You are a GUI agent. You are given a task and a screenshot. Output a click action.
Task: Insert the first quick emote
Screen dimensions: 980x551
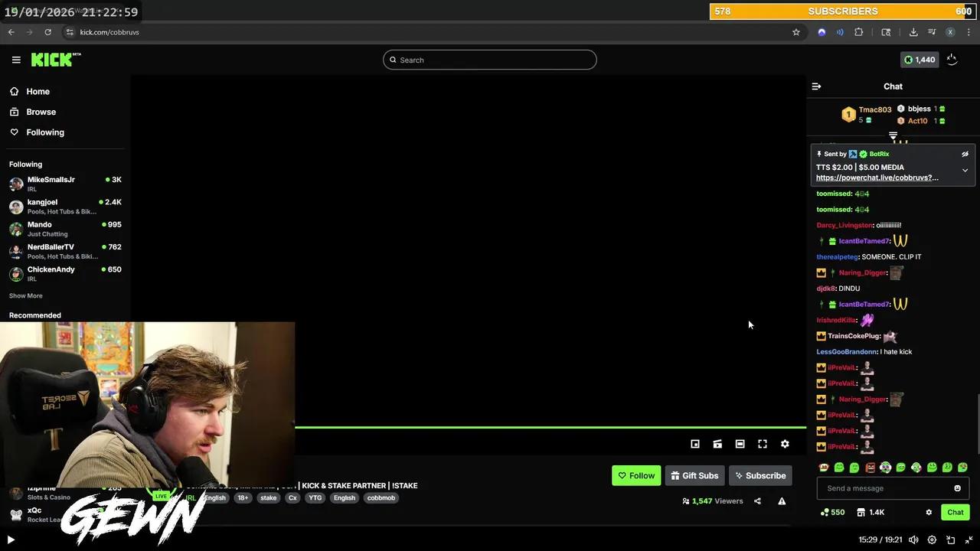click(x=824, y=468)
